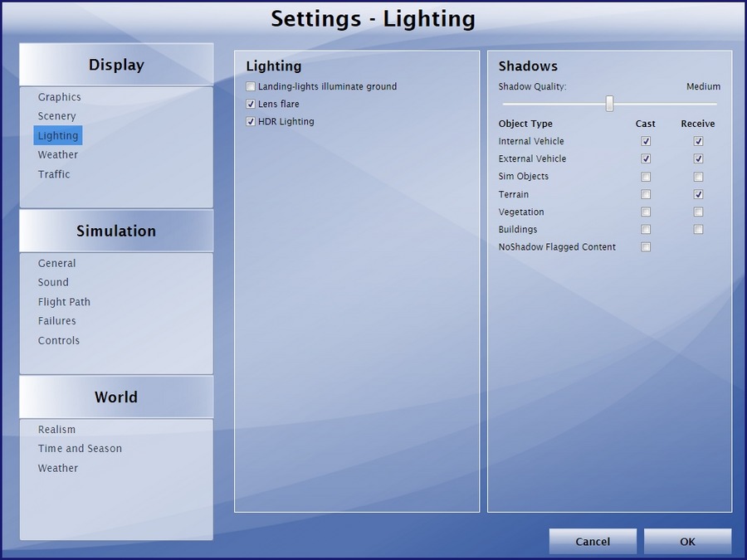Uncheck Terrain Receive shadows
The image size is (747, 560).
coord(698,194)
